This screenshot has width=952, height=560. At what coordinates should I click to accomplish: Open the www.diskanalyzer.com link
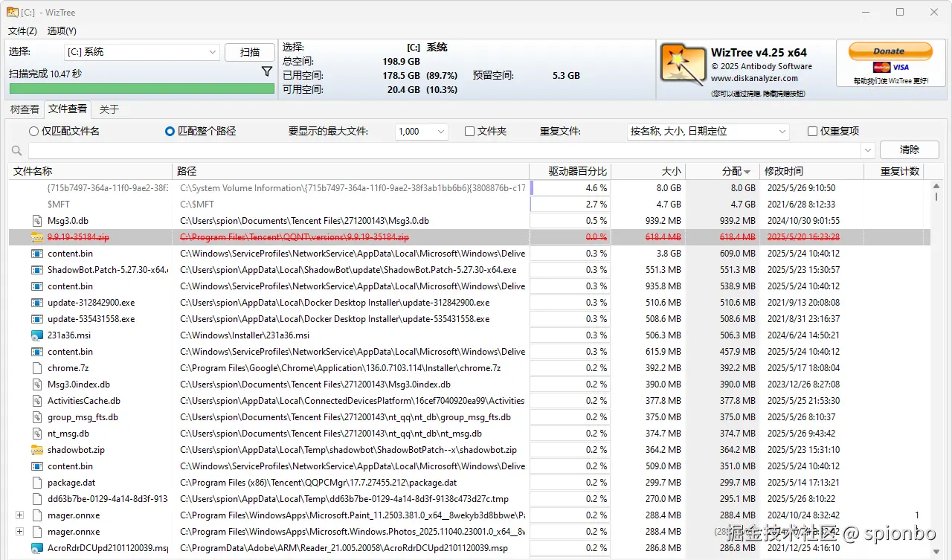pyautogui.click(x=754, y=78)
